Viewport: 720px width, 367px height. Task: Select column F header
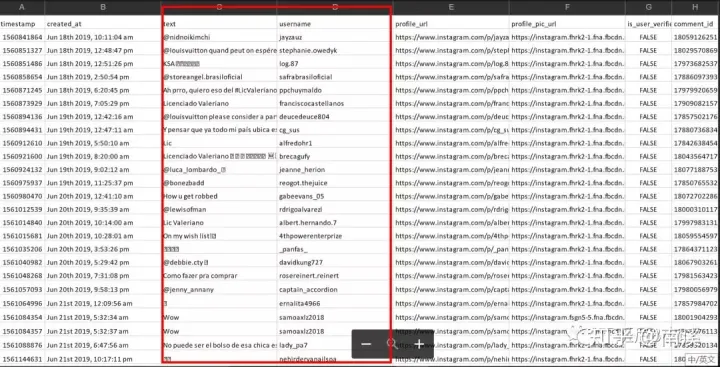[x=568, y=7]
